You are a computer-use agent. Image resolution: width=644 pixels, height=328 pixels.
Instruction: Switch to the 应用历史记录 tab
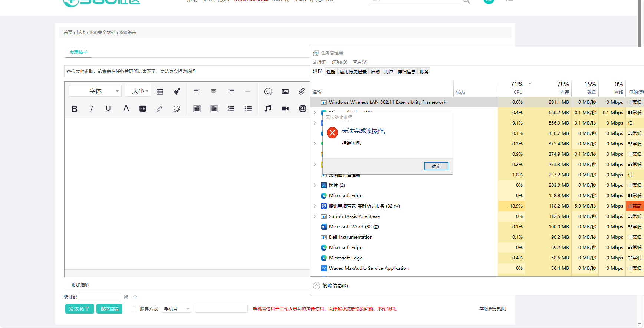[353, 72]
